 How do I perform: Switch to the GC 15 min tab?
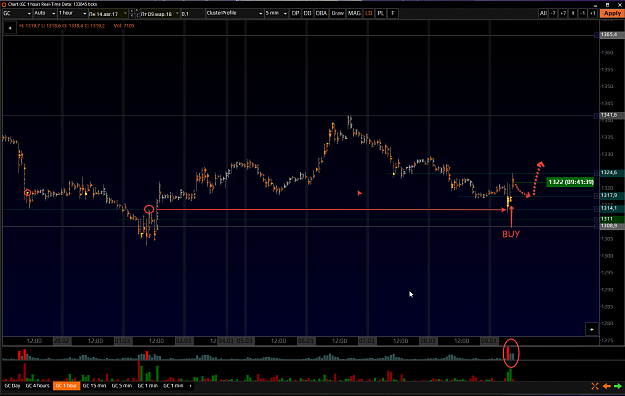click(94, 386)
